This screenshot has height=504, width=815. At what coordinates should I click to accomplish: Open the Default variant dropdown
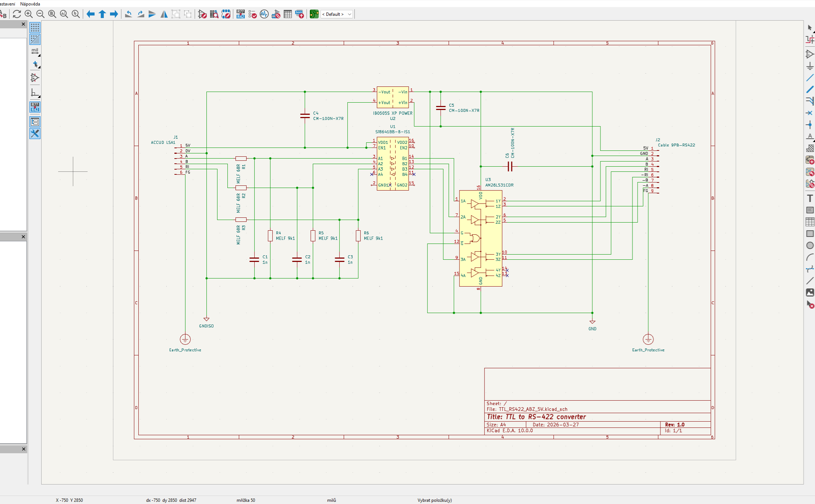point(337,14)
